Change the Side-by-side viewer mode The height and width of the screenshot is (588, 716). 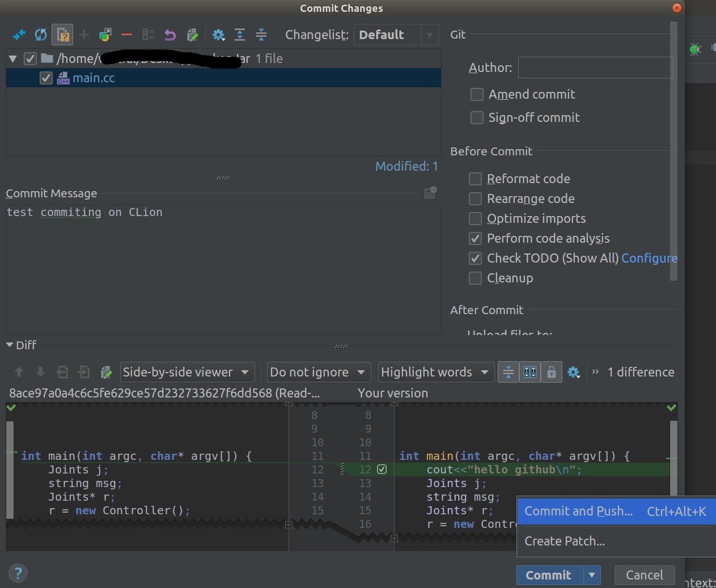tap(187, 371)
